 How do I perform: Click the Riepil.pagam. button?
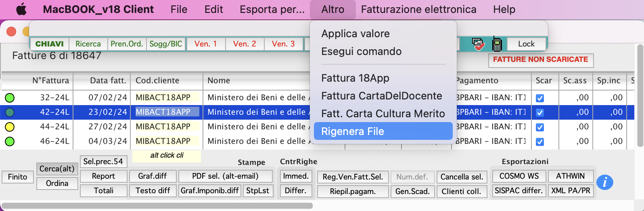(353, 191)
